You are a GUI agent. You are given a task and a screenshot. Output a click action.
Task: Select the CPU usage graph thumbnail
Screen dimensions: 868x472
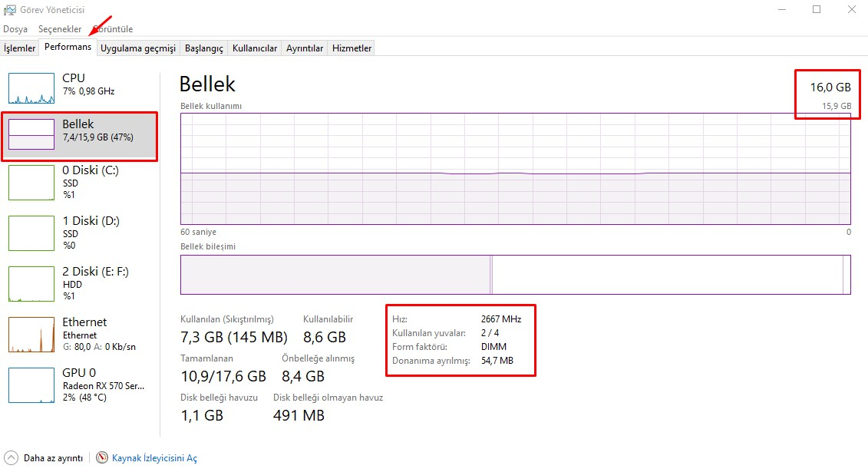tap(31, 88)
